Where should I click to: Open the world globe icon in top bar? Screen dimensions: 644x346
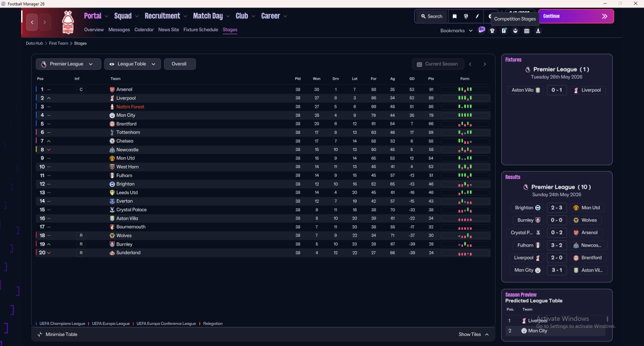click(x=466, y=16)
